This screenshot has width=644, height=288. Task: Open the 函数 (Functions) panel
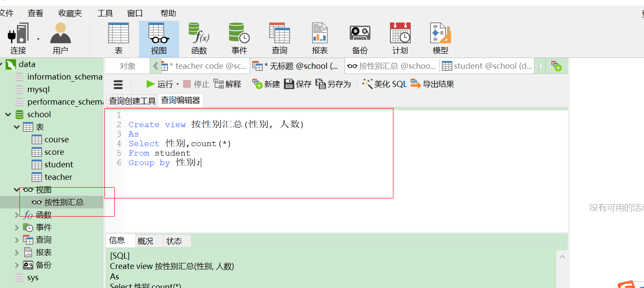pyautogui.click(x=199, y=38)
